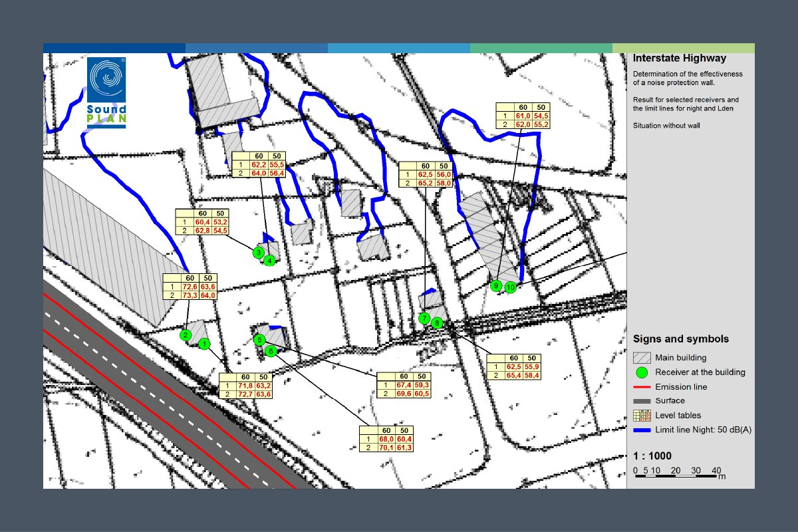Click the value 58,0 in level table
Image resolution: width=798 pixels, height=532 pixels.
[x=444, y=183]
